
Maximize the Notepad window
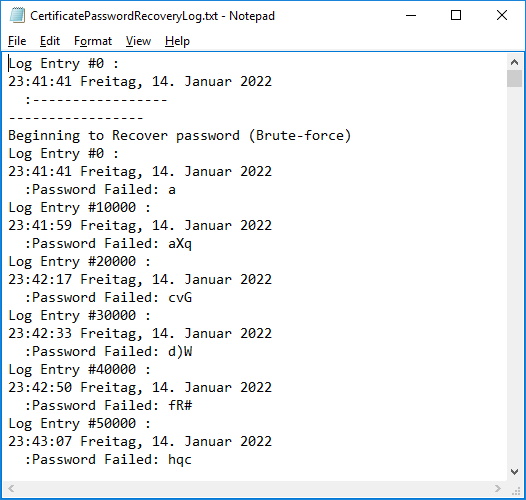456,15
